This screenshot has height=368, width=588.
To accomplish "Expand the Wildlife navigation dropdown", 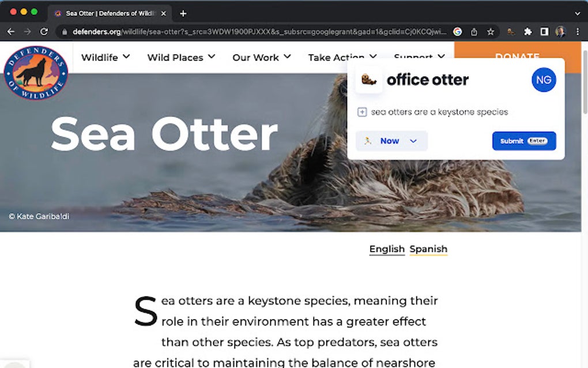I will click(105, 57).
